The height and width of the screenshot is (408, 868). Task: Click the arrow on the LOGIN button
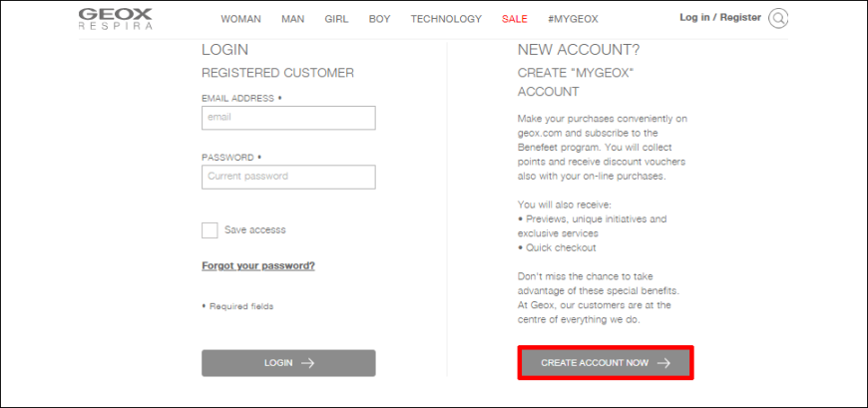(307, 363)
